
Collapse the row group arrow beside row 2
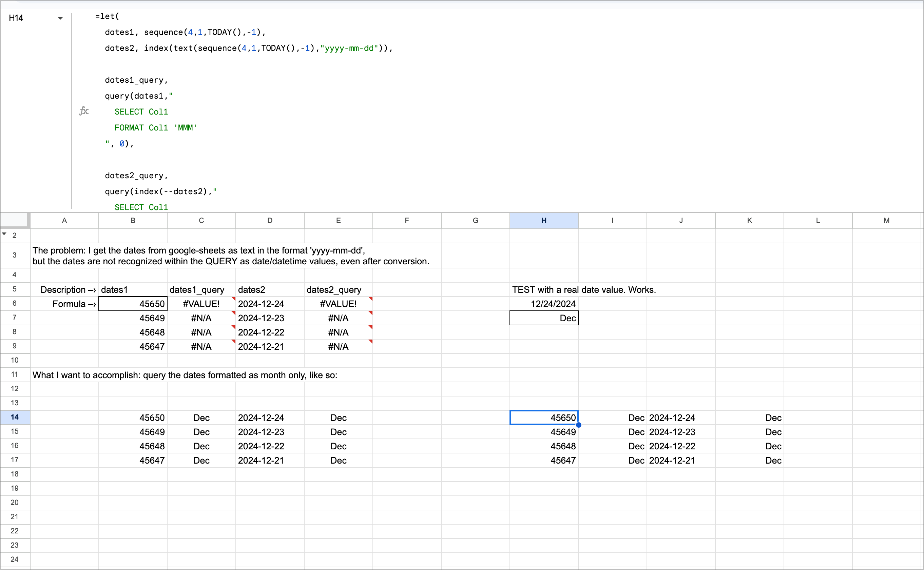[x=4, y=234]
